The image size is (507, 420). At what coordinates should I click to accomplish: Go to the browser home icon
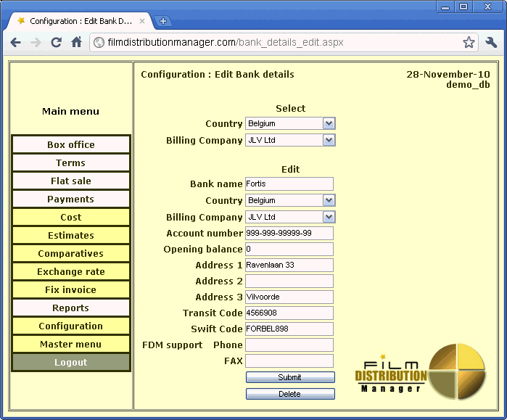click(x=76, y=42)
